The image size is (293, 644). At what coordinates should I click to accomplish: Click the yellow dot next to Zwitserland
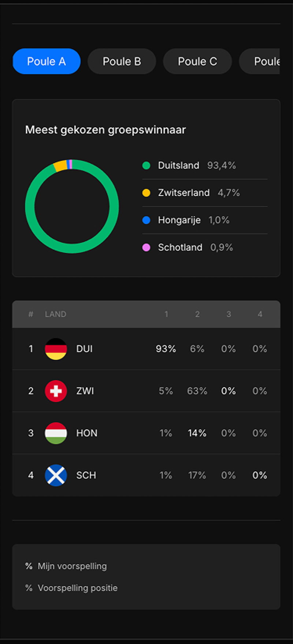[146, 193]
